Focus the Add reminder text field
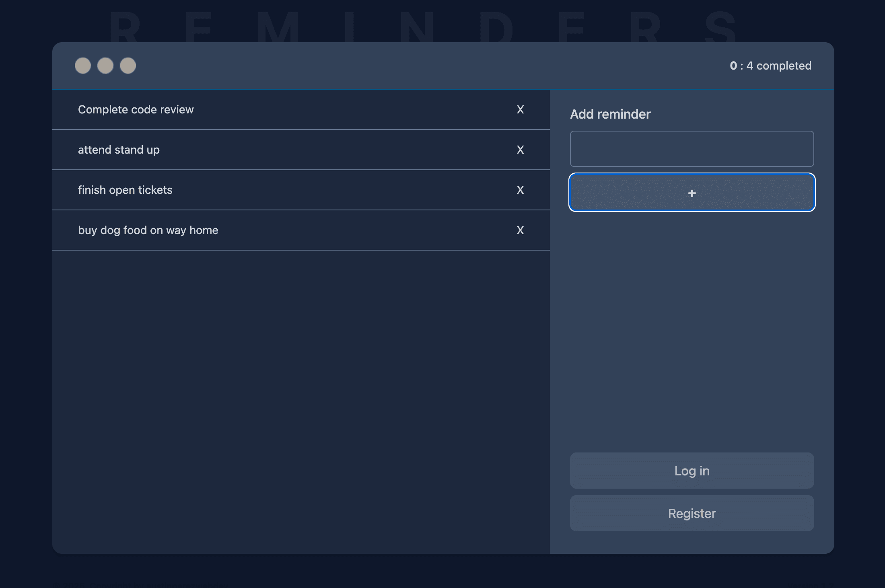Viewport: 885px width, 588px height. (x=692, y=149)
